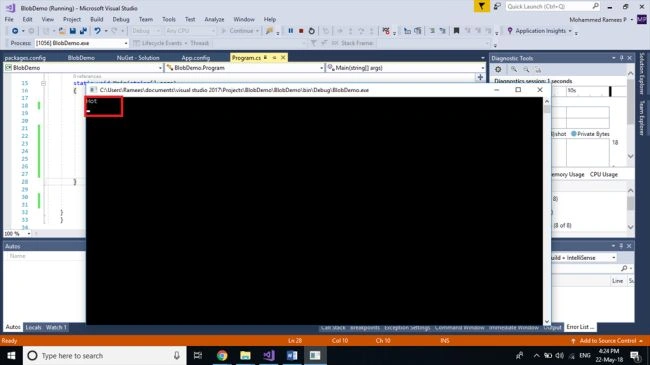Expand the Application Insights dropdown arrow
650x365 pixels.
(570, 31)
